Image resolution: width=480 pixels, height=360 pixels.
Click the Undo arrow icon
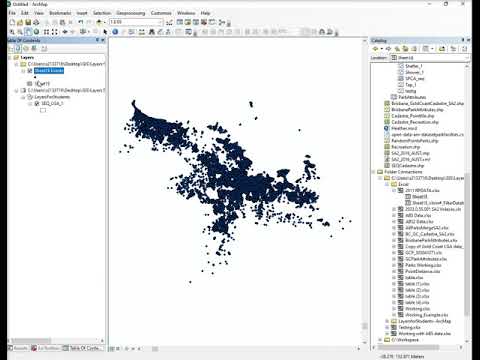pyautogui.click(x=81, y=22)
